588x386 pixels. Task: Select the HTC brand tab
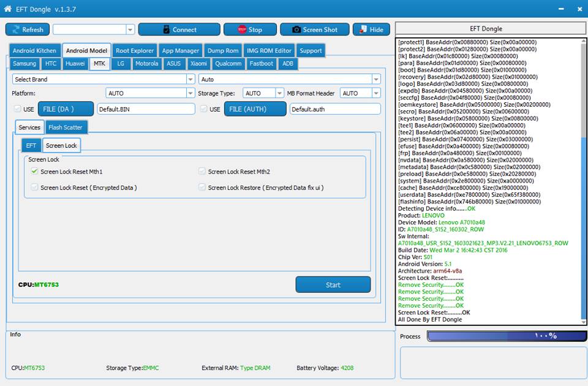pyautogui.click(x=51, y=64)
